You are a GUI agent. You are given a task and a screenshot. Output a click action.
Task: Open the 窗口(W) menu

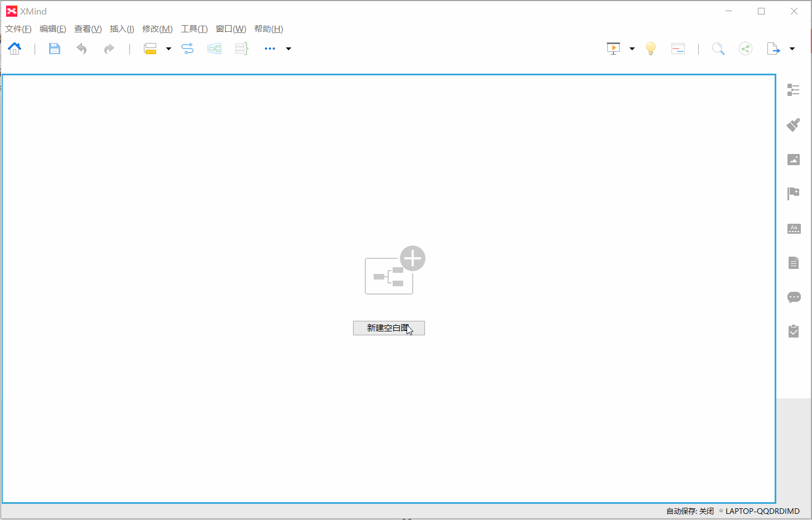click(231, 29)
